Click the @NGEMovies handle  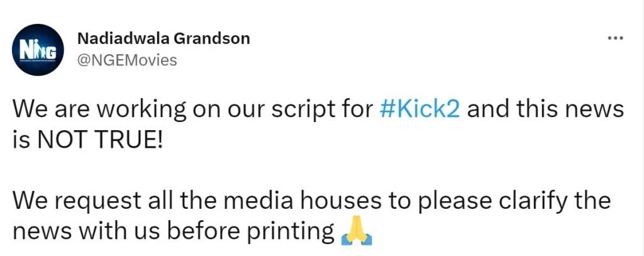pyautogui.click(x=126, y=60)
